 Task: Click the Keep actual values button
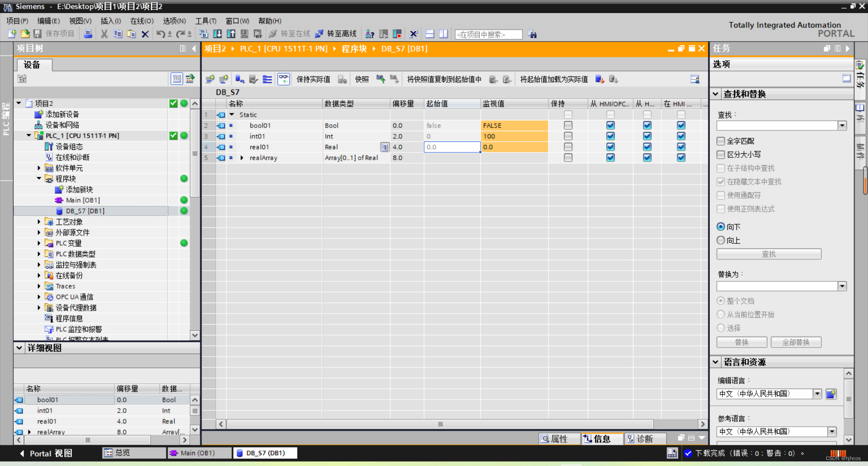[313, 79]
